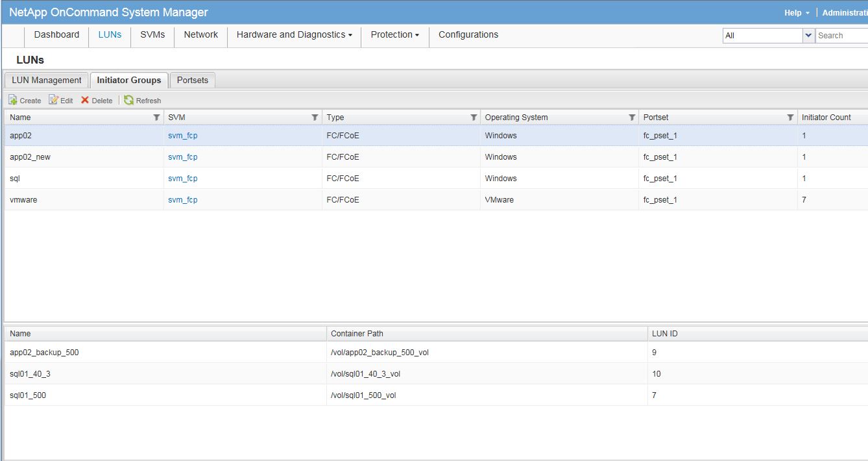868x461 pixels.
Task: Click the Create initiator group icon
Action: [x=13, y=100]
